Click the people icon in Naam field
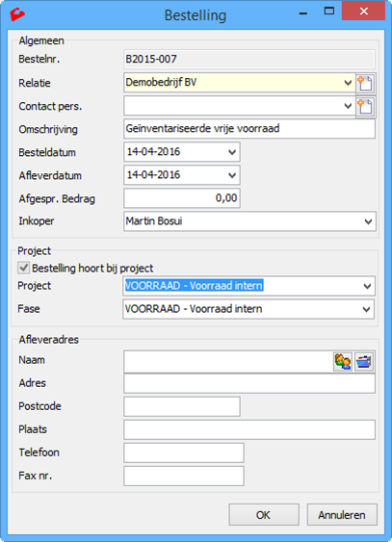The width and height of the screenshot is (392, 542). (343, 362)
